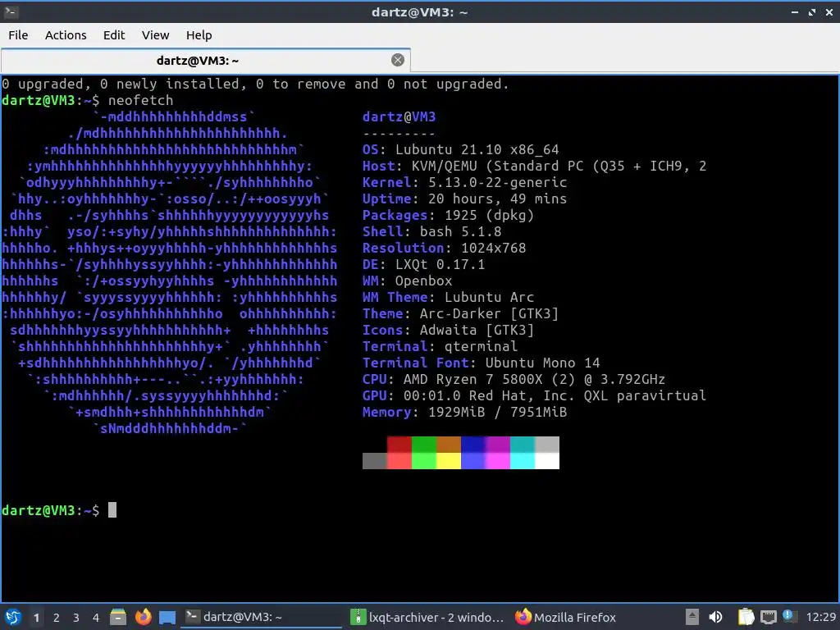The height and width of the screenshot is (630, 840).
Task: Maximize the qterminal window
Action: (x=812, y=11)
